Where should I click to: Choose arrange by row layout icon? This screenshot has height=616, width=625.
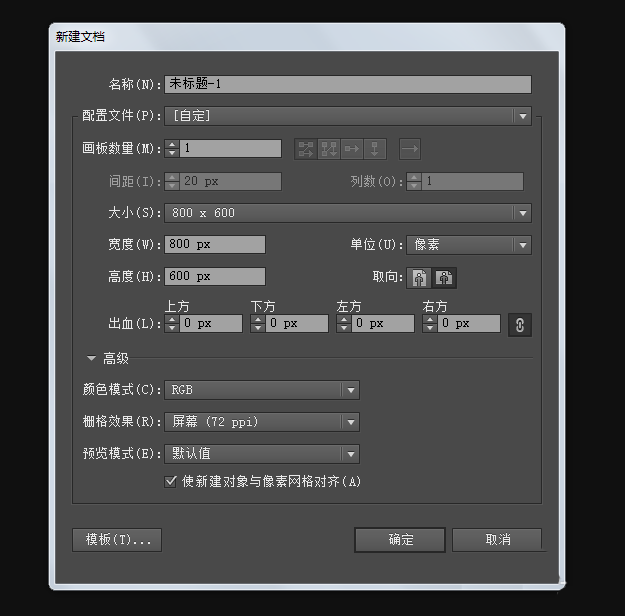pos(352,149)
